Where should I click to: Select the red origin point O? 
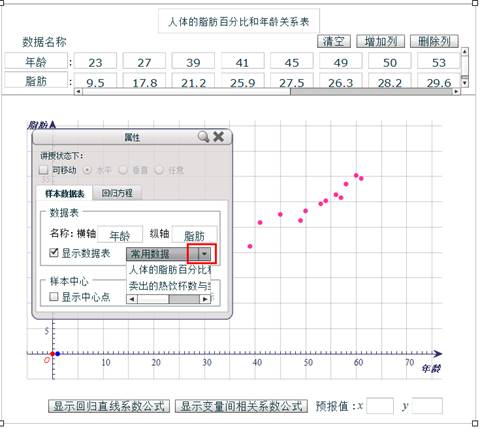click(x=52, y=354)
